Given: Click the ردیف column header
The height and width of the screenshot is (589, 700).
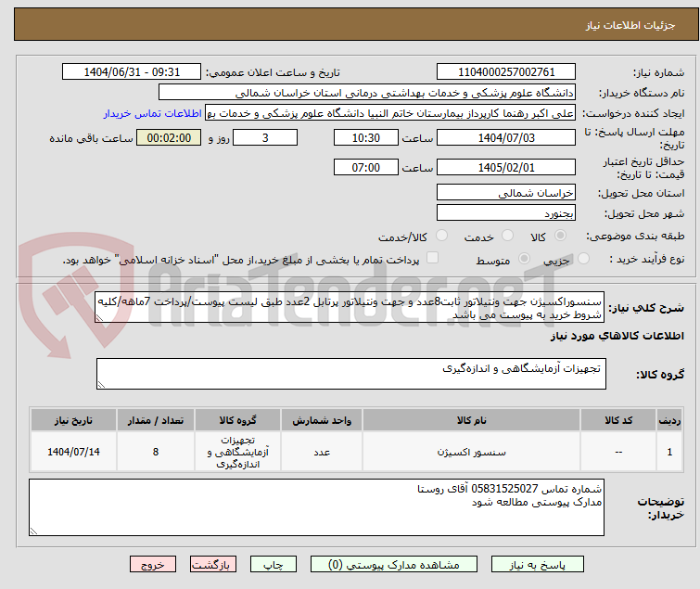Looking at the screenshot, I should [669, 420].
